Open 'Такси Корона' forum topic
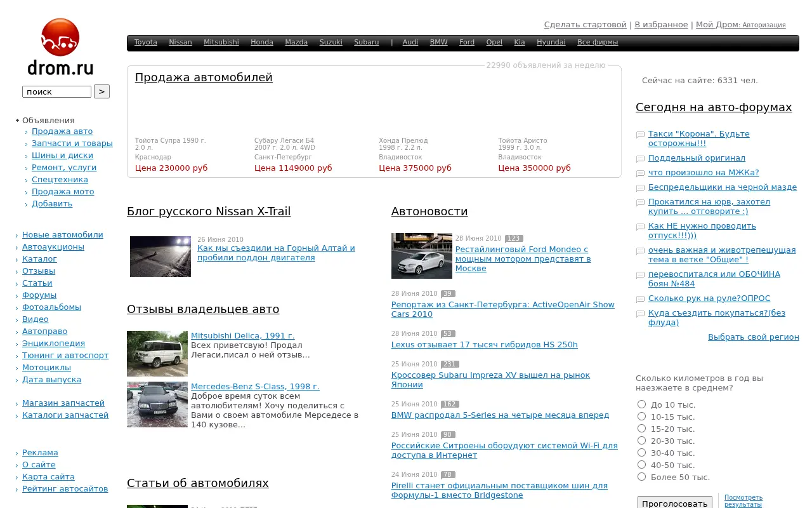 [x=699, y=138]
